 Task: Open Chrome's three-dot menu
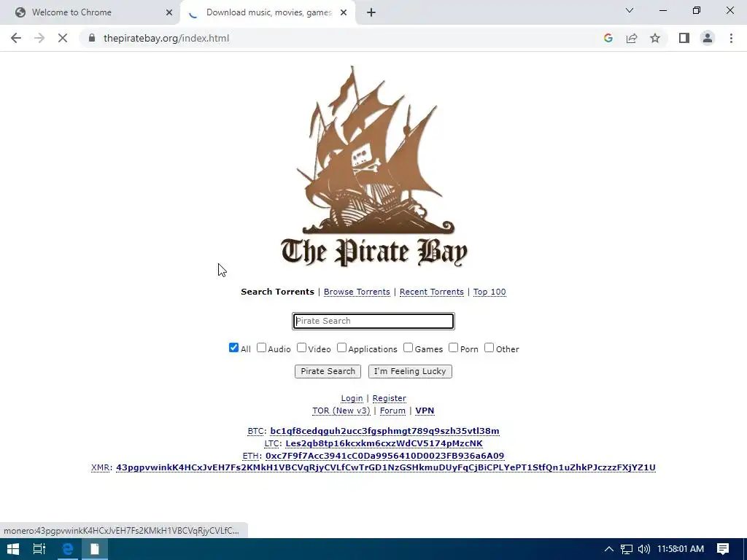731,38
